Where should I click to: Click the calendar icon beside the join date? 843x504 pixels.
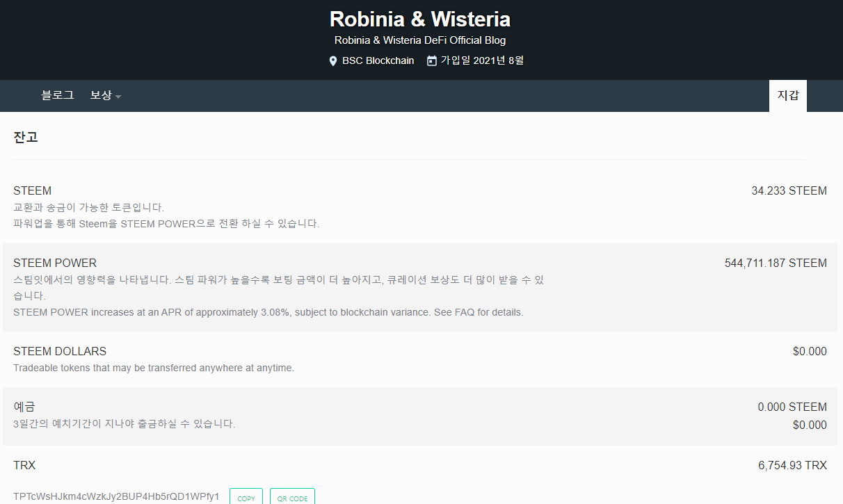click(x=432, y=61)
